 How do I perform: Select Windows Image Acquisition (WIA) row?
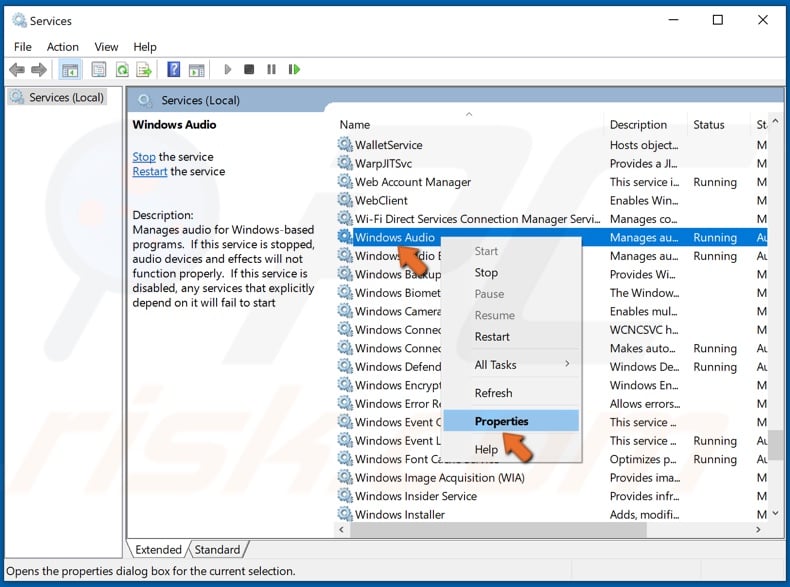click(551, 478)
